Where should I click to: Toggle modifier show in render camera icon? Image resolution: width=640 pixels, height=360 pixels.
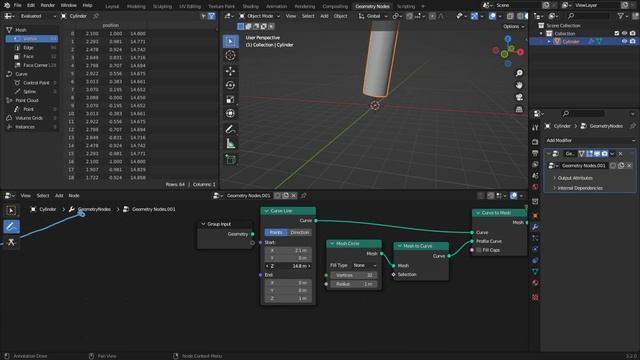click(x=604, y=154)
